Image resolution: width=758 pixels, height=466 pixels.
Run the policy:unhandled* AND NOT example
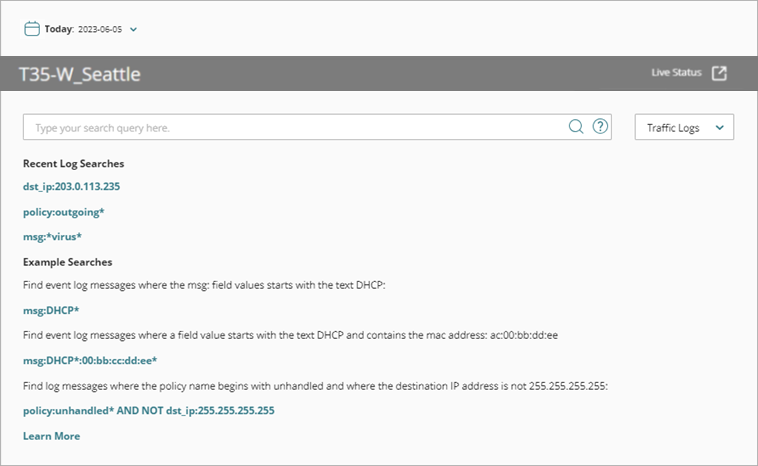[148, 410]
